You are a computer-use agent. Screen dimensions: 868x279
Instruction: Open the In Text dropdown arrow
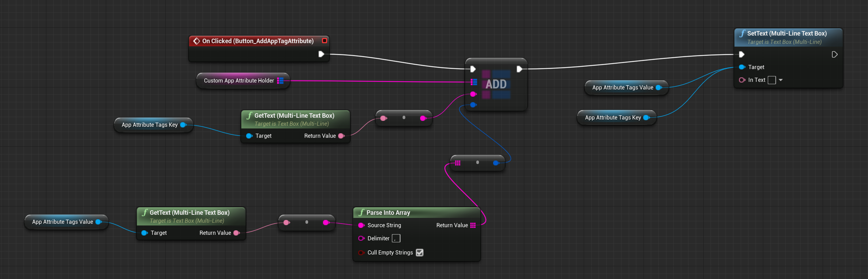(x=781, y=80)
